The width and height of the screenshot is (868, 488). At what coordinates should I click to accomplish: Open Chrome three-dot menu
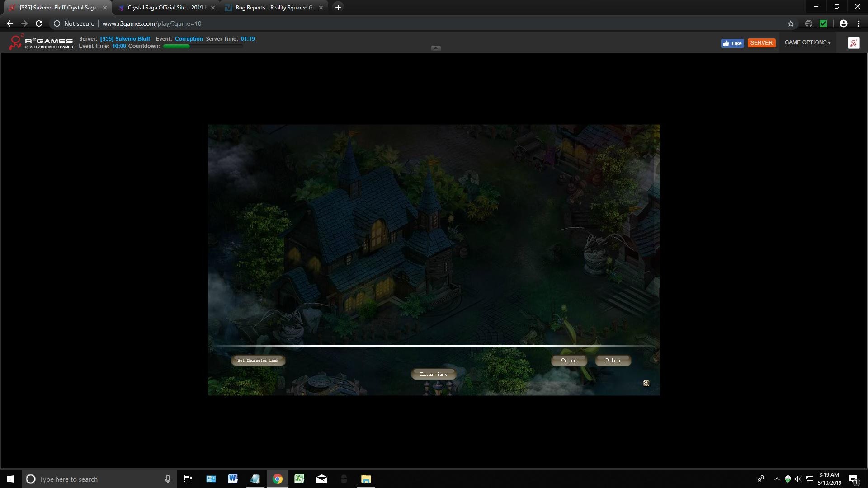pyautogui.click(x=858, y=23)
